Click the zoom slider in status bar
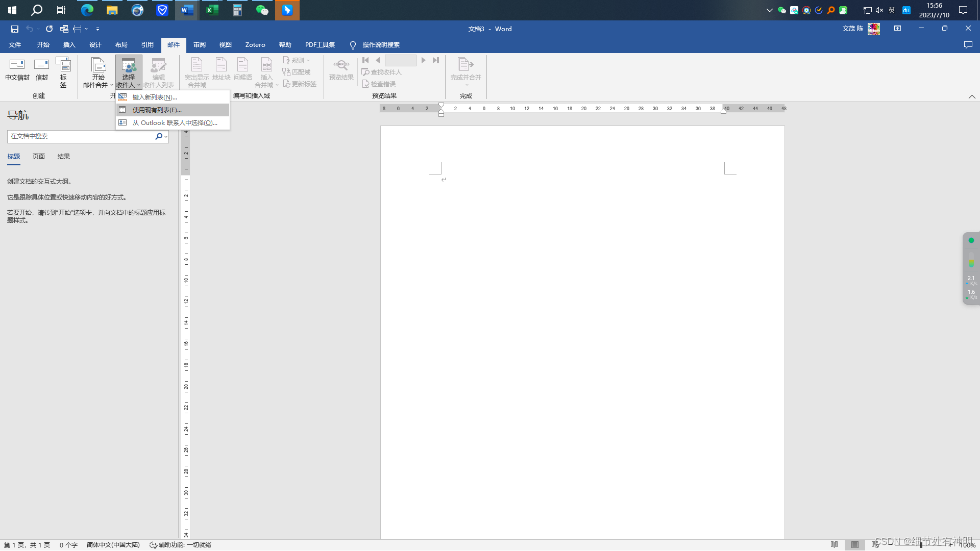This screenshot has width=980, height=551. [x=921, y=545]
